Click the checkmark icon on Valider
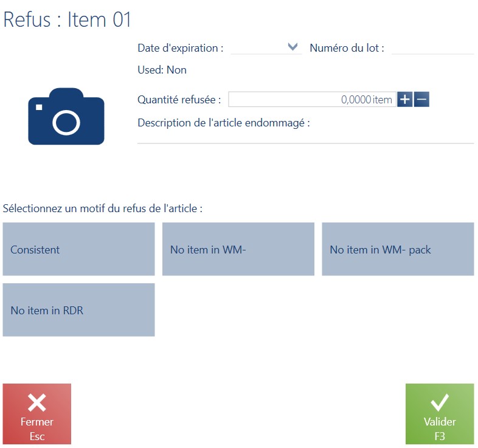The width and height of the screenshot is (478, 448). point(440,402)
